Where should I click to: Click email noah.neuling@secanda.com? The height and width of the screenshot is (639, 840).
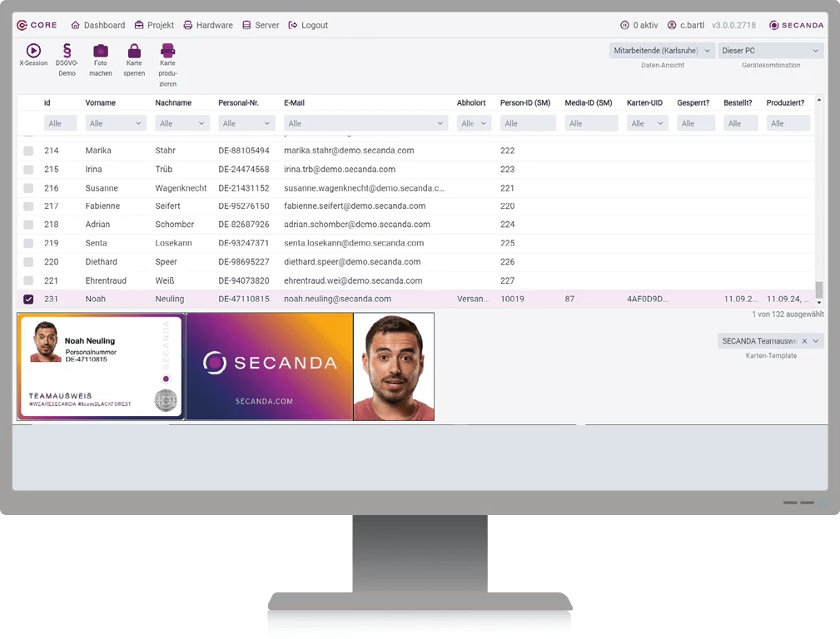(x=337, y=299)
